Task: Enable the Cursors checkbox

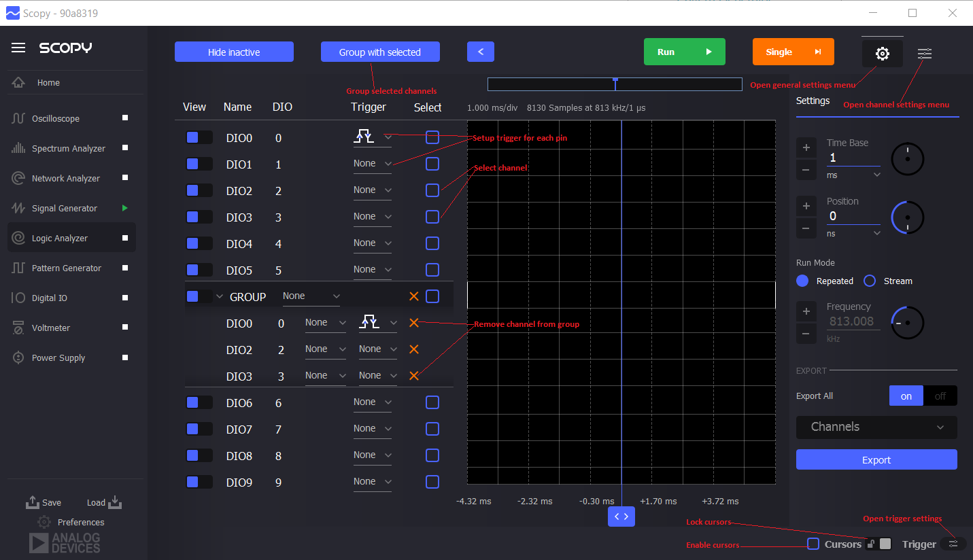Action: (813, 544)
